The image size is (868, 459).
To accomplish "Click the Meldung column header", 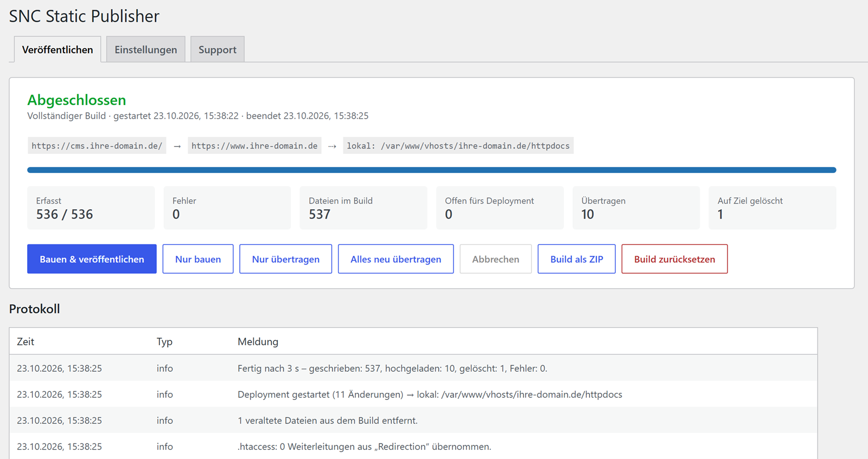I will click(x=258, y=342).
